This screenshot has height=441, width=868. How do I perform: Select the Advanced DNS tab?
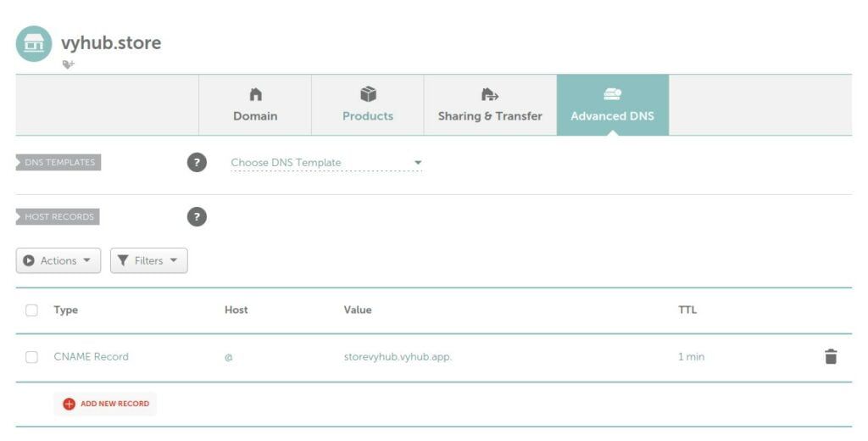click(x=612, y=104)
